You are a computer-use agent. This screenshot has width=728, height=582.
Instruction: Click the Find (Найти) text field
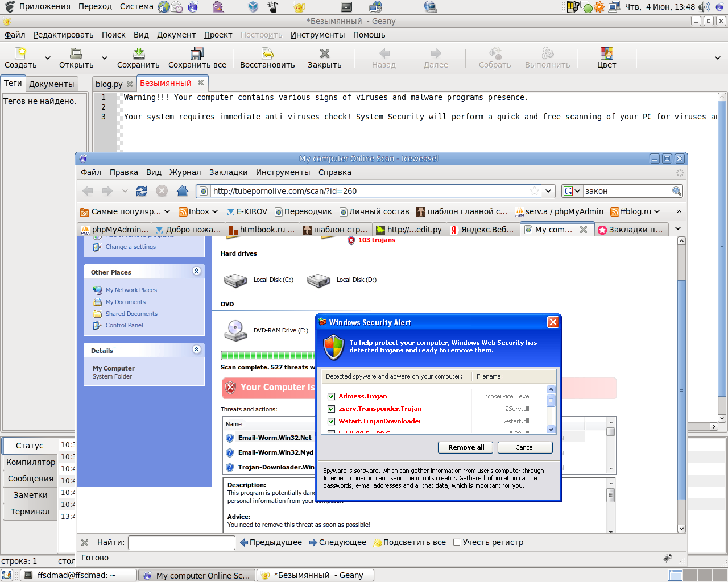tap(181, 543)
